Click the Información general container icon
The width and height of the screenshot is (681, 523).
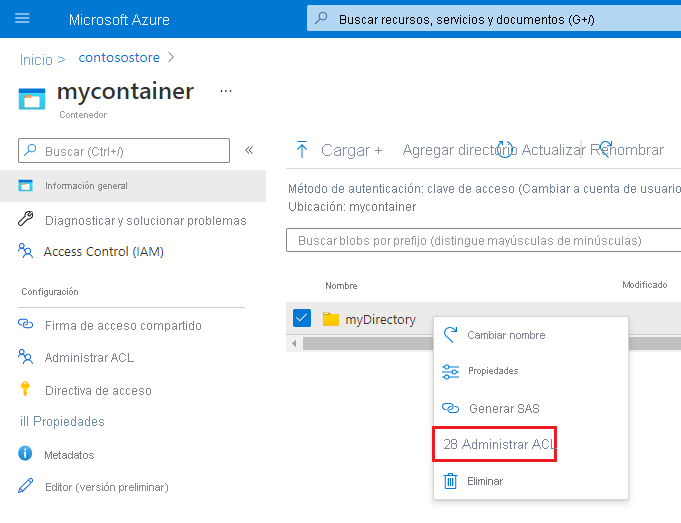click(26, 185)
